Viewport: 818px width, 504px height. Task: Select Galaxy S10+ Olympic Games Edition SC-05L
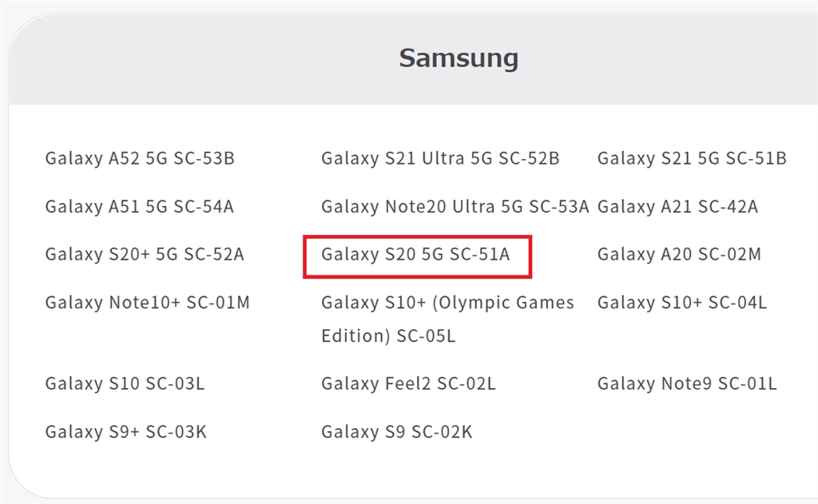(x=447, y=319)
